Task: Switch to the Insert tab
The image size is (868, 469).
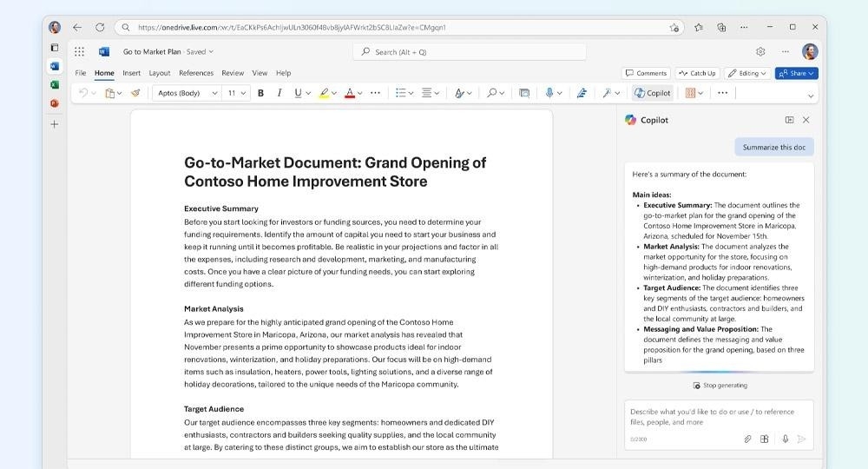Action: click(x=132, y=73)
